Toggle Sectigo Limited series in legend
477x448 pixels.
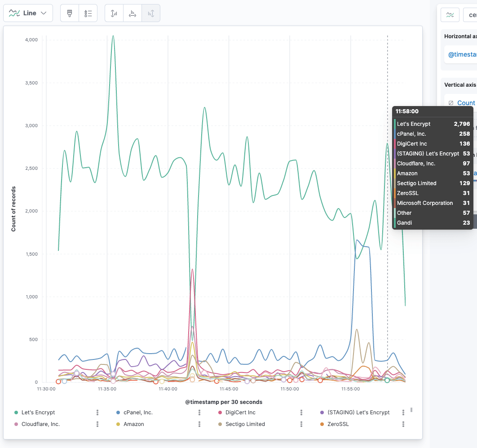[245, 424]
